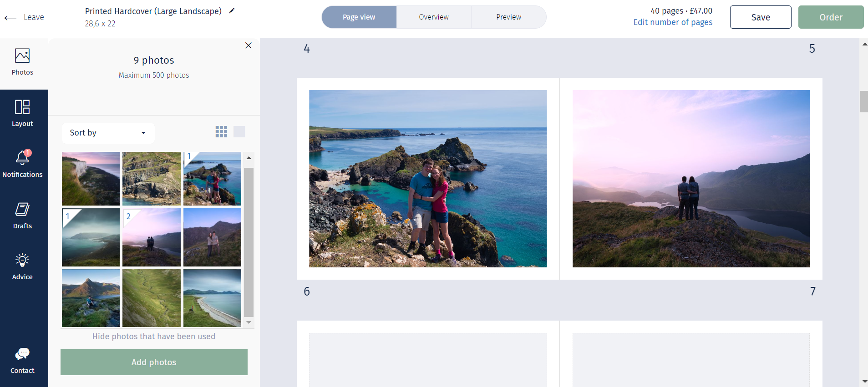
Task: Click the photo list scrollbar thumb
Action: (249, 242)
